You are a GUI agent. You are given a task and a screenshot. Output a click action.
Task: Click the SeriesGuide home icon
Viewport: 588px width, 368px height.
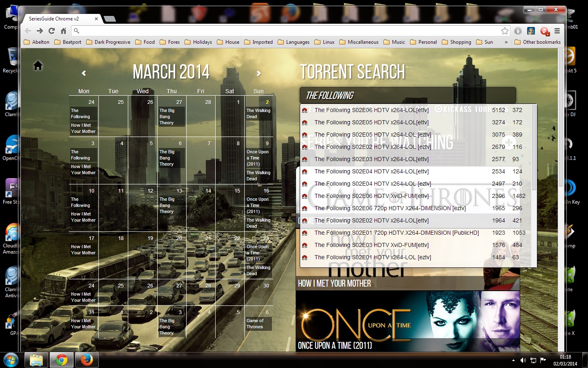pos(38,65)
